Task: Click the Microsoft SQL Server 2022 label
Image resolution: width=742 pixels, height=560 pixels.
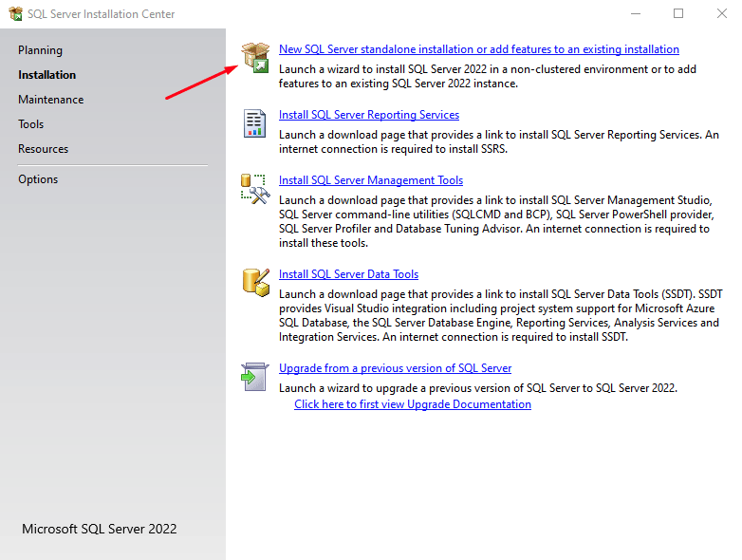Action: pyautogui.click(x=100, y=529)
